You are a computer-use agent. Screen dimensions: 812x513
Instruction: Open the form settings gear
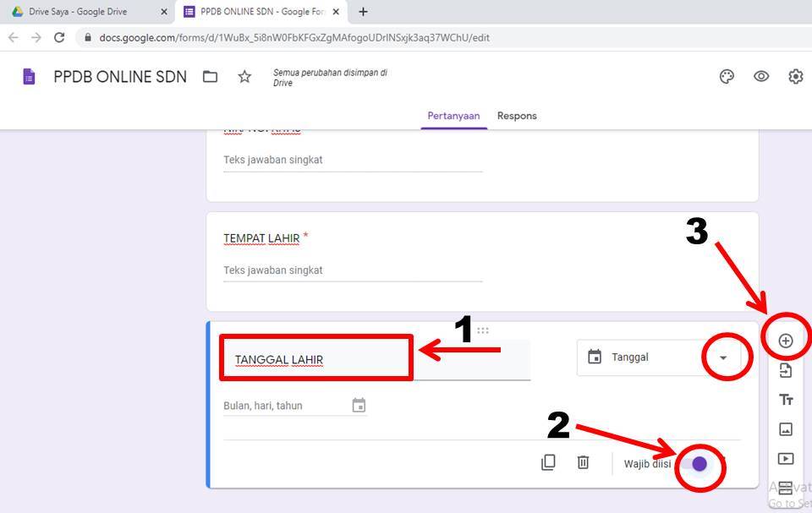click(x=795, y=76)
